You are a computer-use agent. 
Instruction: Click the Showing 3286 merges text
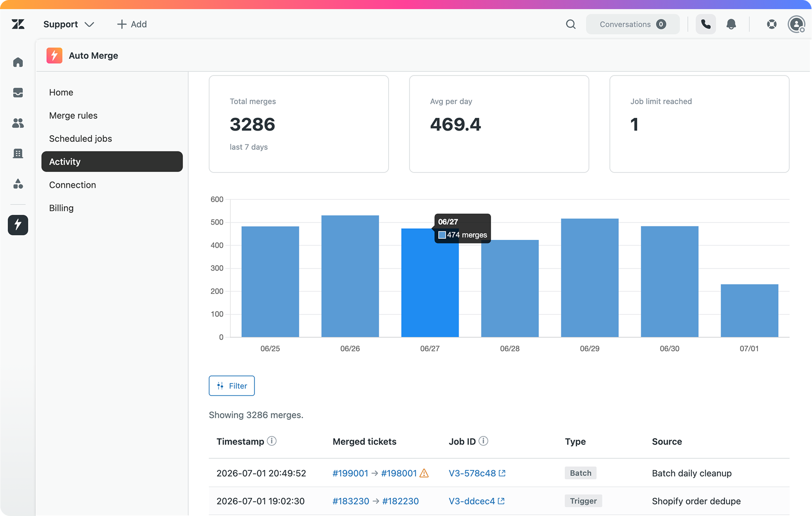(x=256, y=415)
